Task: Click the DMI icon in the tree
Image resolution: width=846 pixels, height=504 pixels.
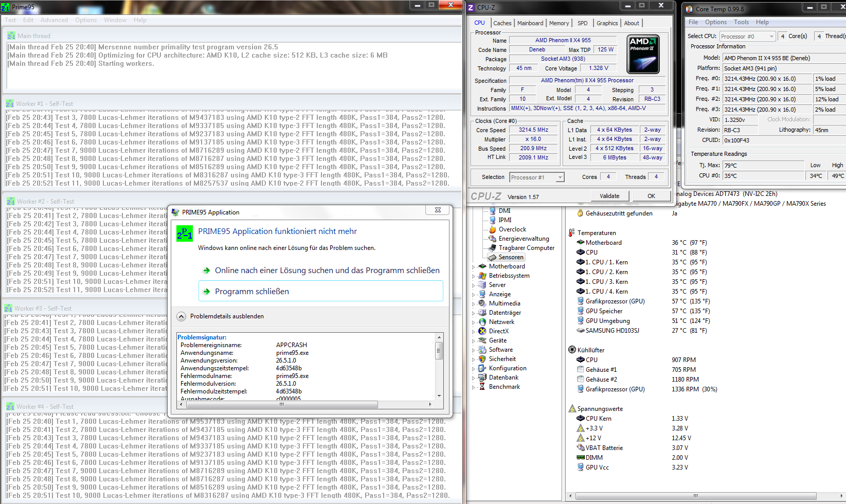Action: point(492,210)
